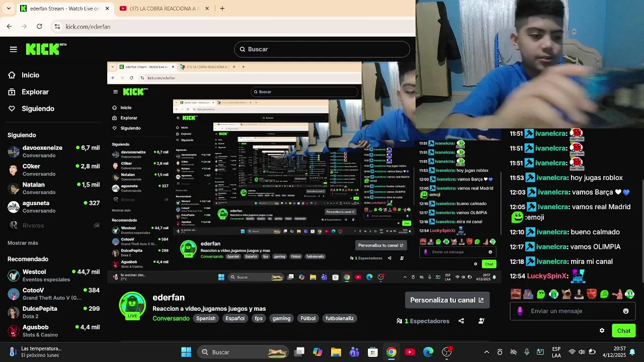Open Task View on the taskbar
The height and width of the screenshot is (362, 644).
click(x=299, y=352)
